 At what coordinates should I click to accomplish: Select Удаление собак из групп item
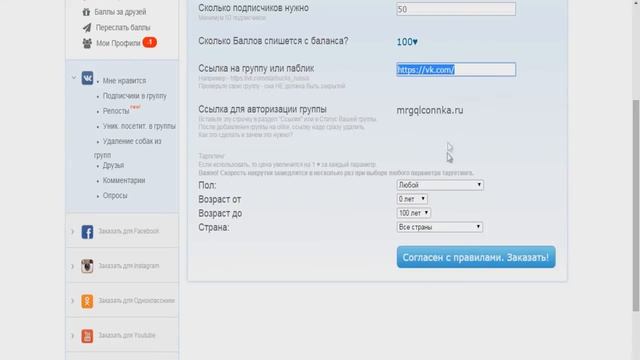[x=128, y=148]
